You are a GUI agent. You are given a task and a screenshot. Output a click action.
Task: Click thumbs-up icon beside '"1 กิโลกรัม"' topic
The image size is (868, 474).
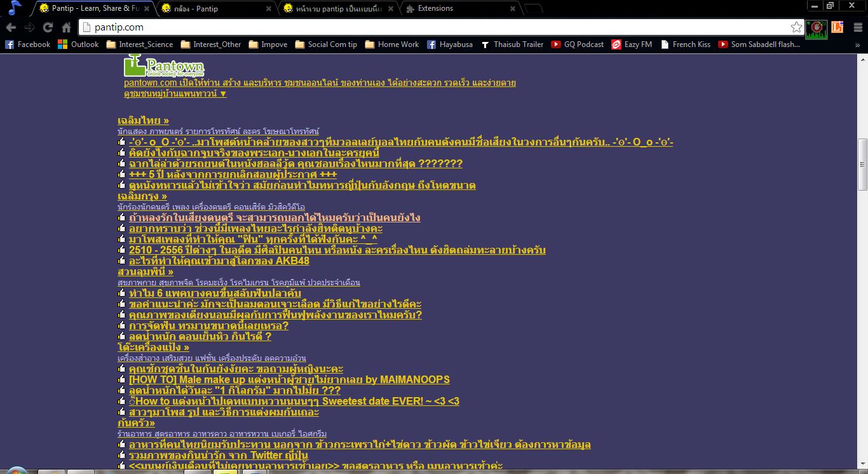[x=122, y=390]
